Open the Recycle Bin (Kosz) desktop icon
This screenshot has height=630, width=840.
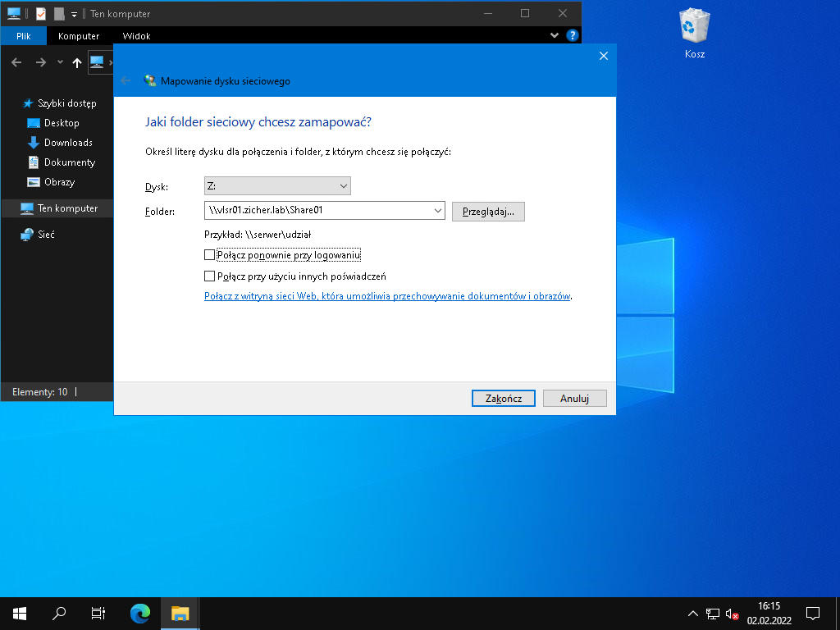(x=694, y=31)
